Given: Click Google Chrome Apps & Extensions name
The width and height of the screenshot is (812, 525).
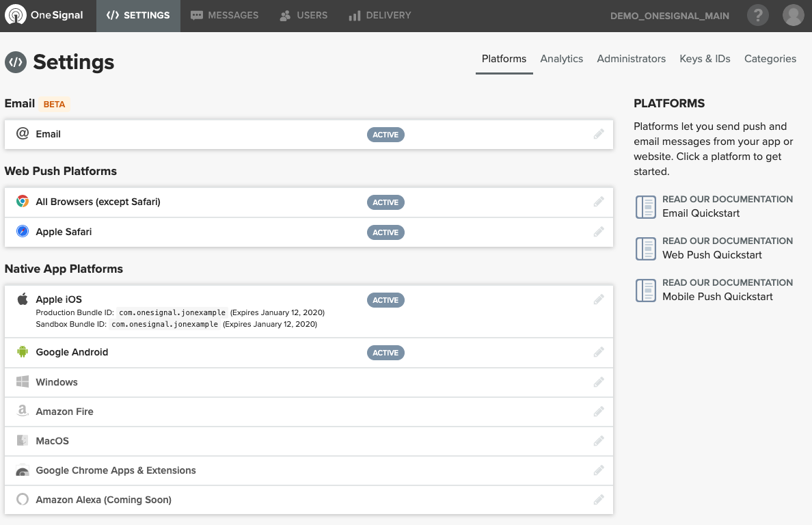Looking at the screenshot, I should tap(116, 470).
